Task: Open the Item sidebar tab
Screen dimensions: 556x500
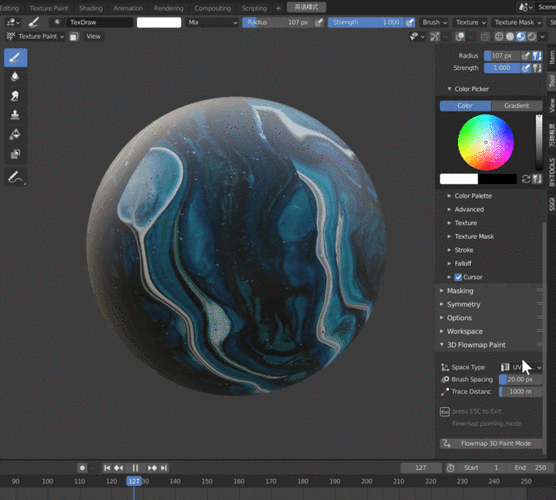Action: (551, 57)
